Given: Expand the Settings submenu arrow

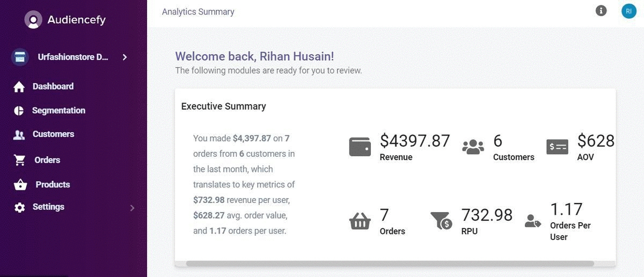Looking at the screenshot, I should [132, 208].
